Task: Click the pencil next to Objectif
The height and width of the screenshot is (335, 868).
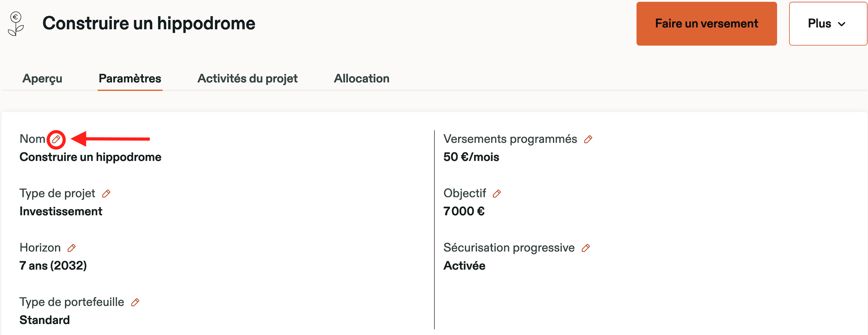Action: [497, 194]
